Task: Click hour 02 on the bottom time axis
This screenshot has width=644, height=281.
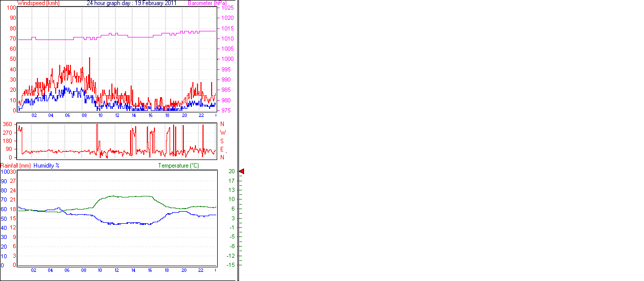Action: click(x=33, y=270)
